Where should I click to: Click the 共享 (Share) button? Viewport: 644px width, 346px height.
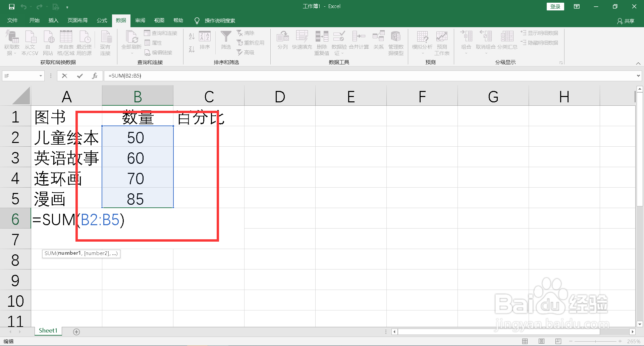(626, 21)
